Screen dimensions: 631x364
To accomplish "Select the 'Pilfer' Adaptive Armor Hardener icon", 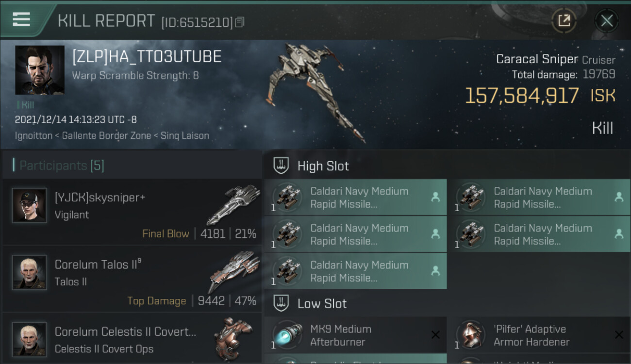I will pyautogui.click(x=471, y=335).
